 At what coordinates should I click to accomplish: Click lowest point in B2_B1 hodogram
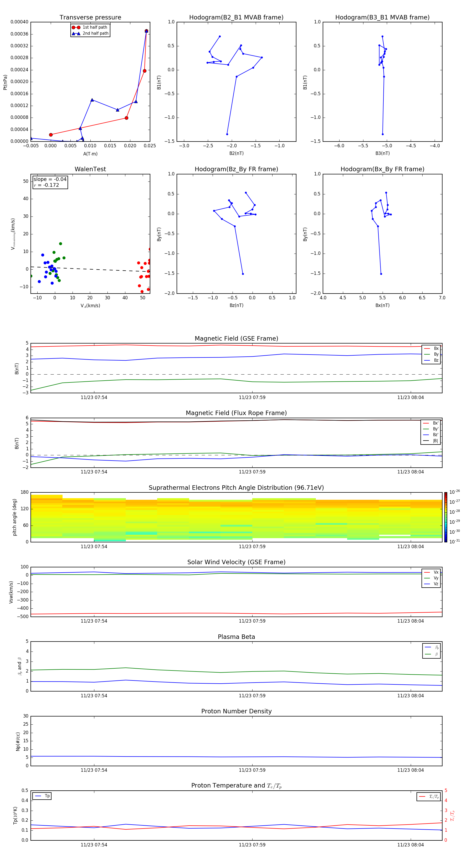(x=227, y=134)
